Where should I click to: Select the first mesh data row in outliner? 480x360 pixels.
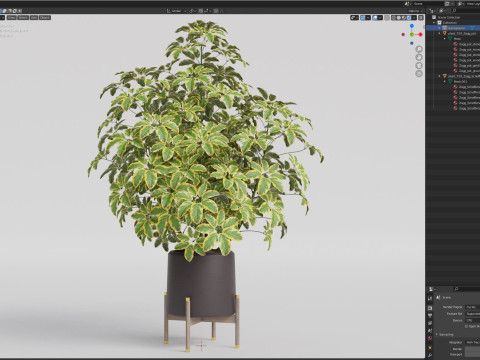[x=454, y=39]
